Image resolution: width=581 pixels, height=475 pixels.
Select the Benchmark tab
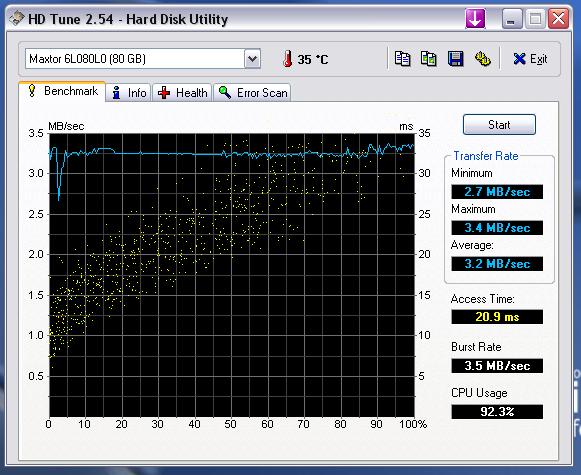(x=62, y=91)
